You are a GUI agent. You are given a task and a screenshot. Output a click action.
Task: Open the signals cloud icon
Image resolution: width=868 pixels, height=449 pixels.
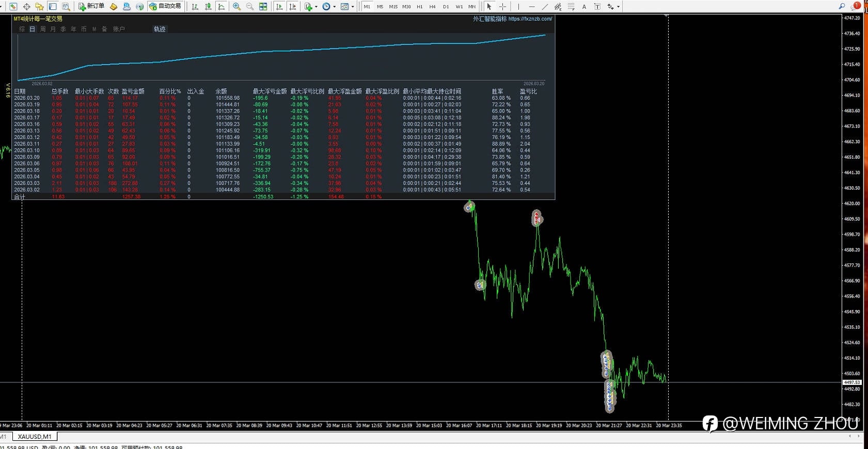127,6
